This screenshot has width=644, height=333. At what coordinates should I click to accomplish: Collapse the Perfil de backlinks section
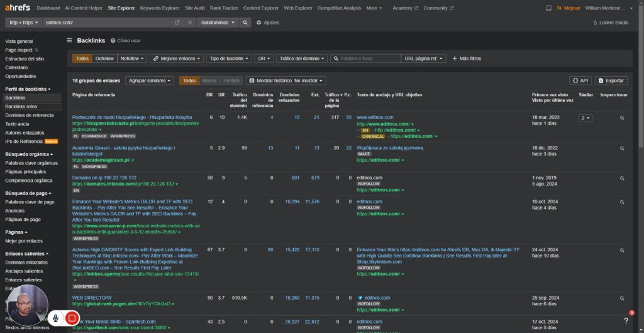tap(28, 89)
